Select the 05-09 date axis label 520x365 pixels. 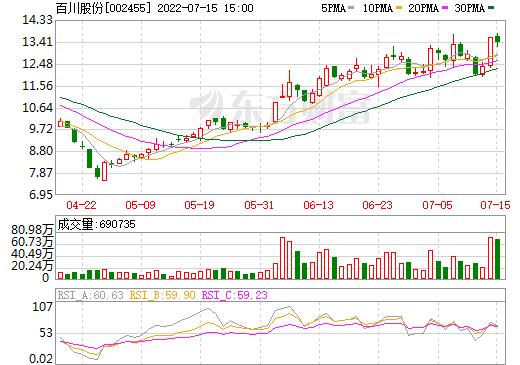(140, 205)
